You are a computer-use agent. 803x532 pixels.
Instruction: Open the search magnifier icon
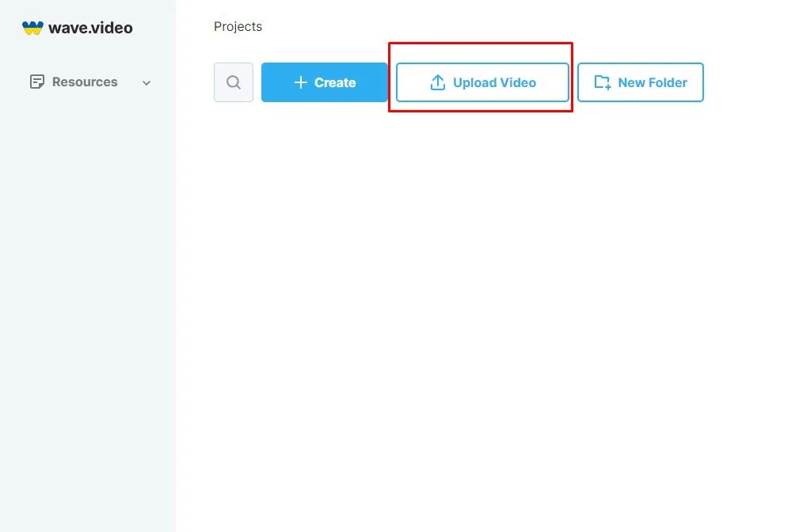point(234,82)
